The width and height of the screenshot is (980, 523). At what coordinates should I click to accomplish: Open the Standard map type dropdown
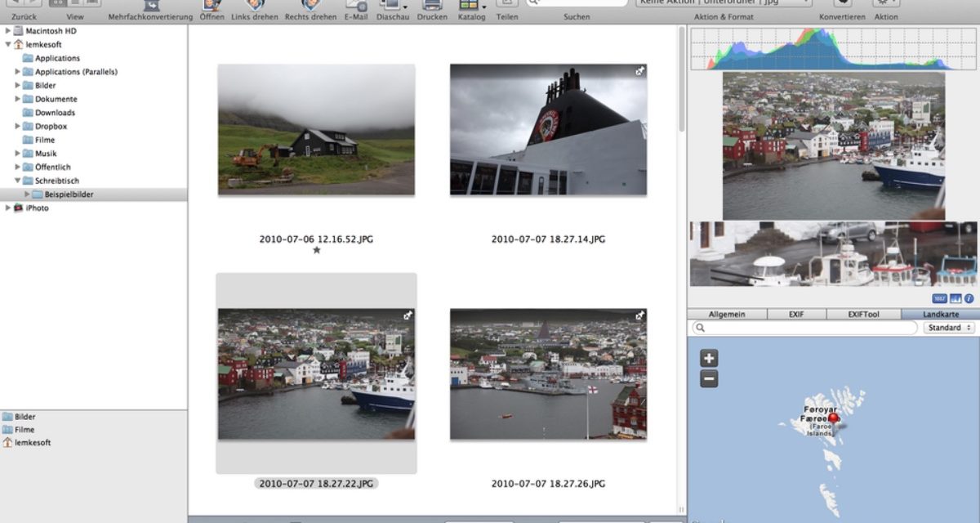point(949,328)
